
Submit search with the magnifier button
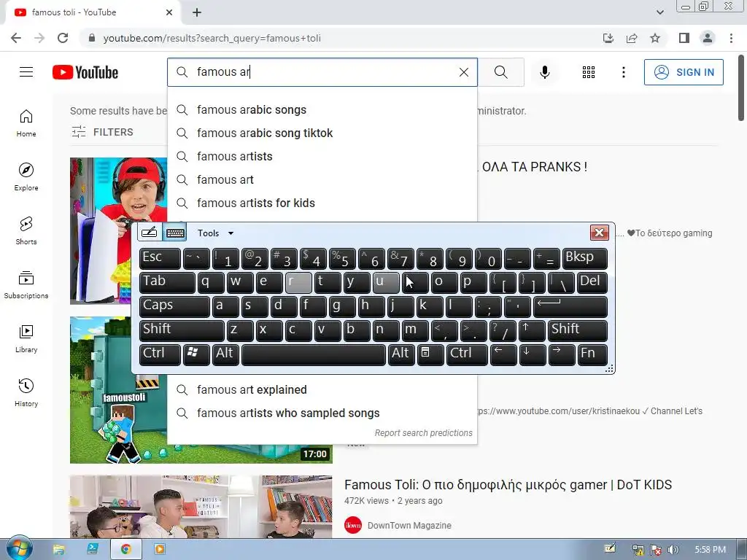tap(500, 72)
